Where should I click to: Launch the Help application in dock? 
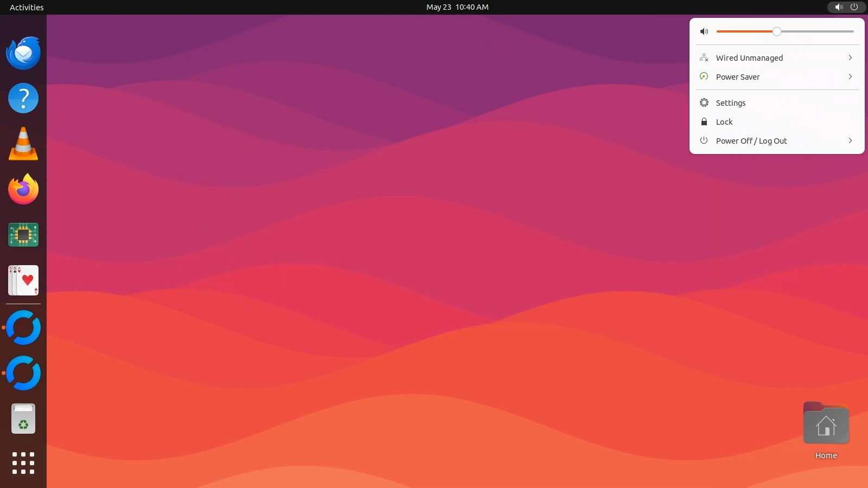pos(23,99)
